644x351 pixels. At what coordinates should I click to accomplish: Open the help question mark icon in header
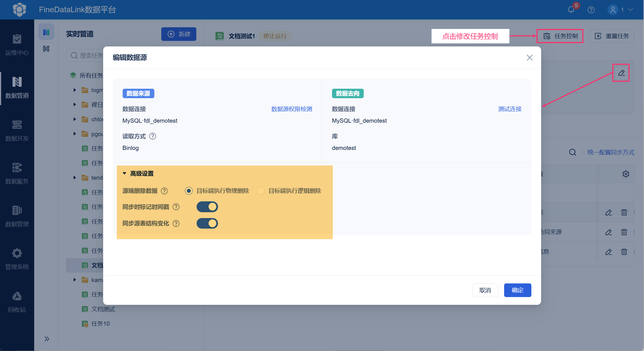591,10
